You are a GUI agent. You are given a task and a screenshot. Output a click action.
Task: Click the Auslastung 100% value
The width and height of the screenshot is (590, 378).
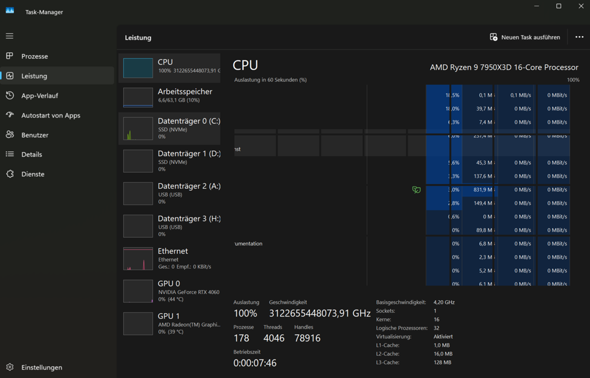[x=245, y=313]
